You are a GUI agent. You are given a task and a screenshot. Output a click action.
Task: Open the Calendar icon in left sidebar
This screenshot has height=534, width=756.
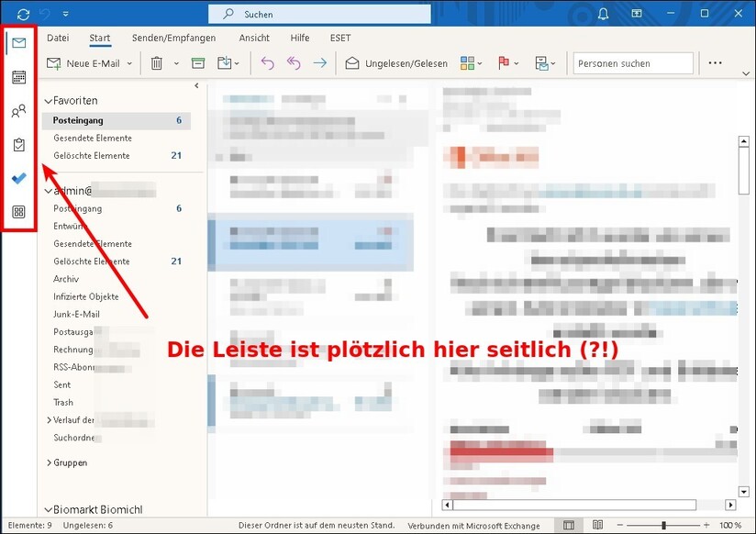pyautogui.click(x=18, y=76)
